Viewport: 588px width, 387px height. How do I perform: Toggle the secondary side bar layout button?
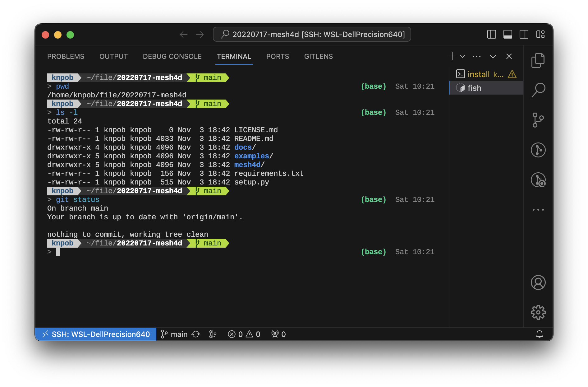click(x=524, y=34)
